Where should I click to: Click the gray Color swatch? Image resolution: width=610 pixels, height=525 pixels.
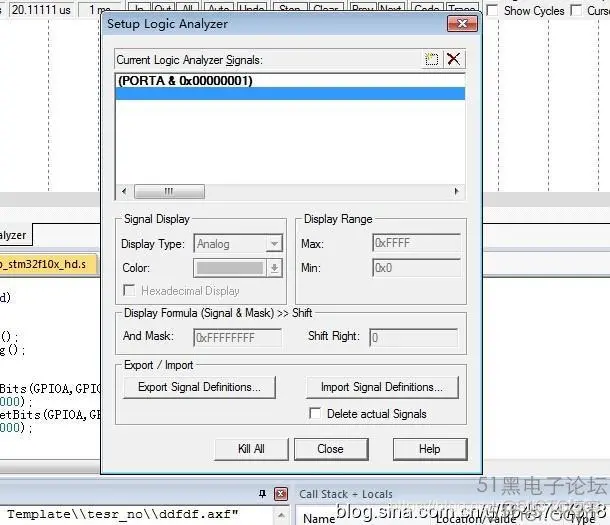(x=230, y=268)
